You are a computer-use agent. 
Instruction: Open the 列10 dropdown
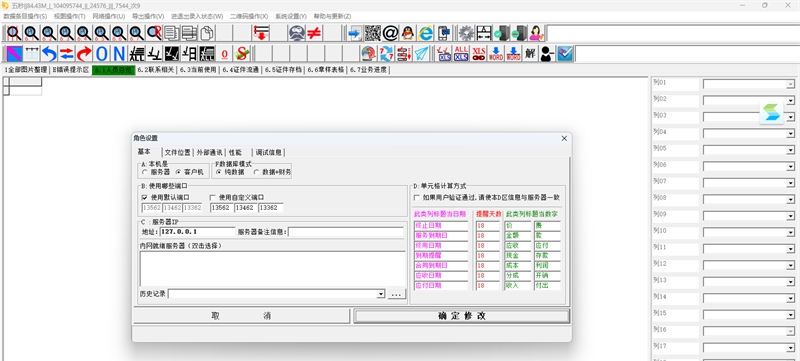coord(791,233)
